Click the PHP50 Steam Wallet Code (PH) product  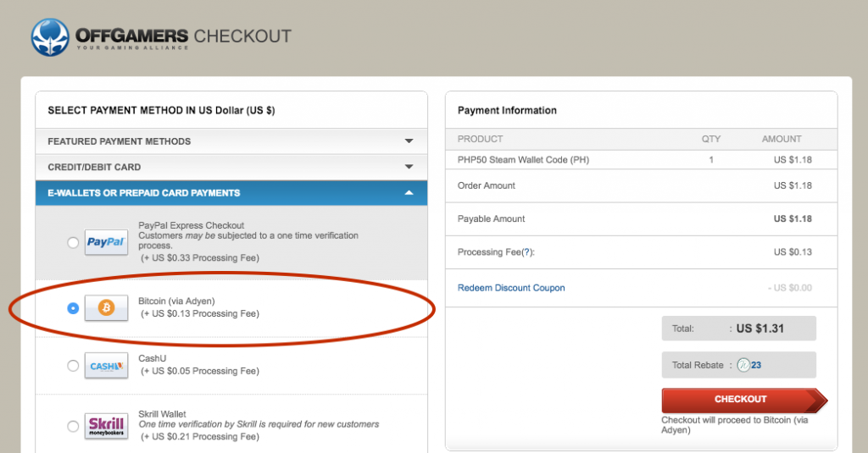523,160
